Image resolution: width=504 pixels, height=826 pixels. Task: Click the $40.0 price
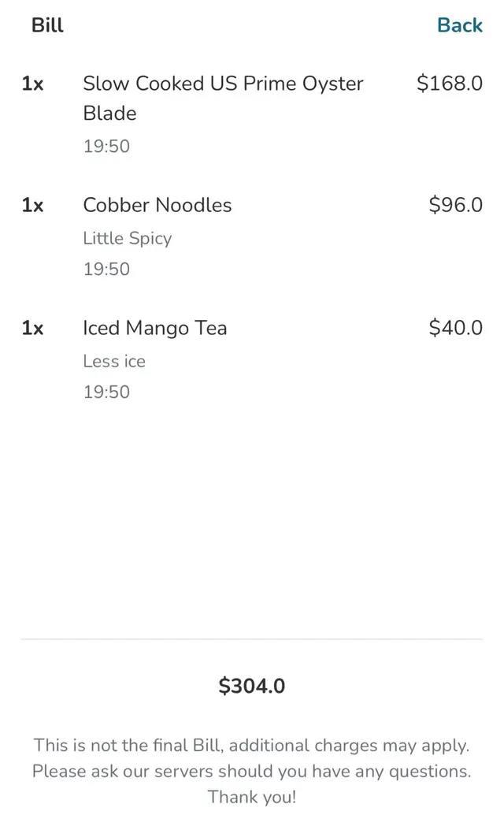tap(455, 328)
